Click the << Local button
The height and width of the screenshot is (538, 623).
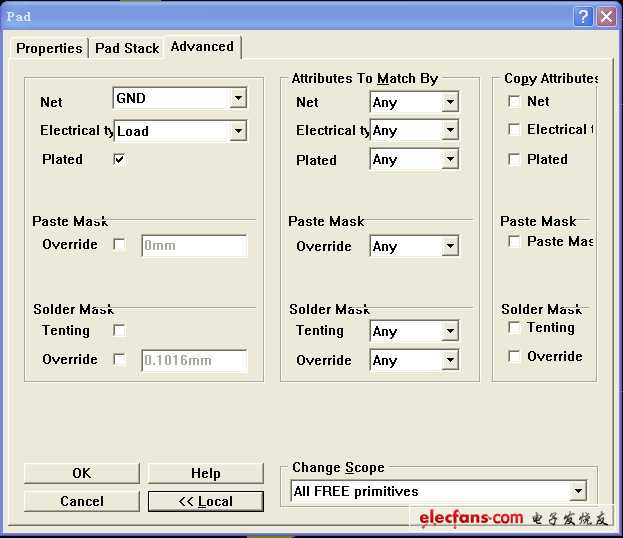[x=205, y=501]
